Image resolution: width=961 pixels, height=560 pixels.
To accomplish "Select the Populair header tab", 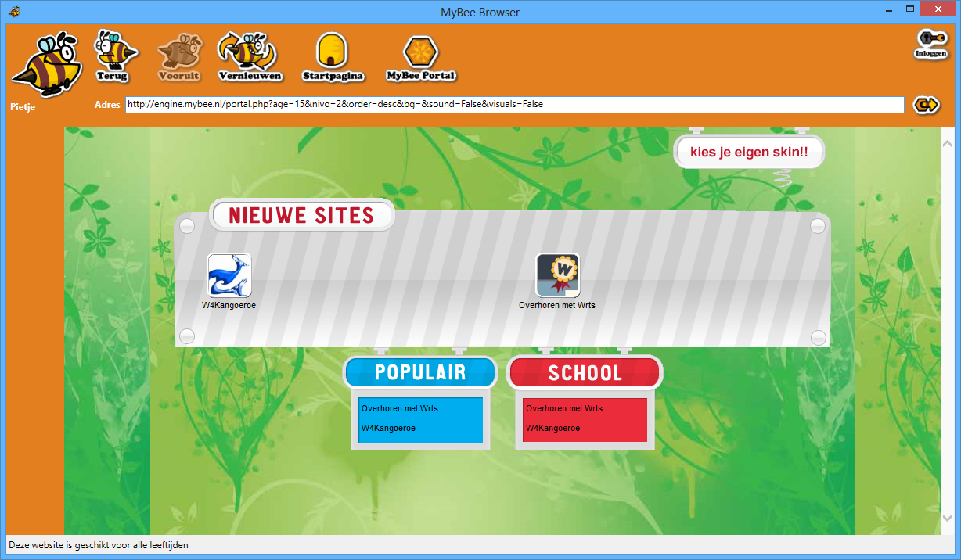I will (420, 372).
